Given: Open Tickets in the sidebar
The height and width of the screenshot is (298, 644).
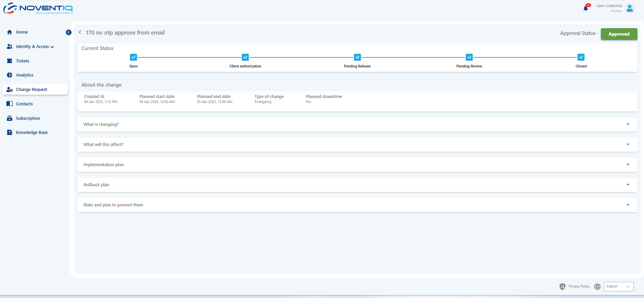Looking at the screenshot, I should pyautogui.click(x=22, y=61).
